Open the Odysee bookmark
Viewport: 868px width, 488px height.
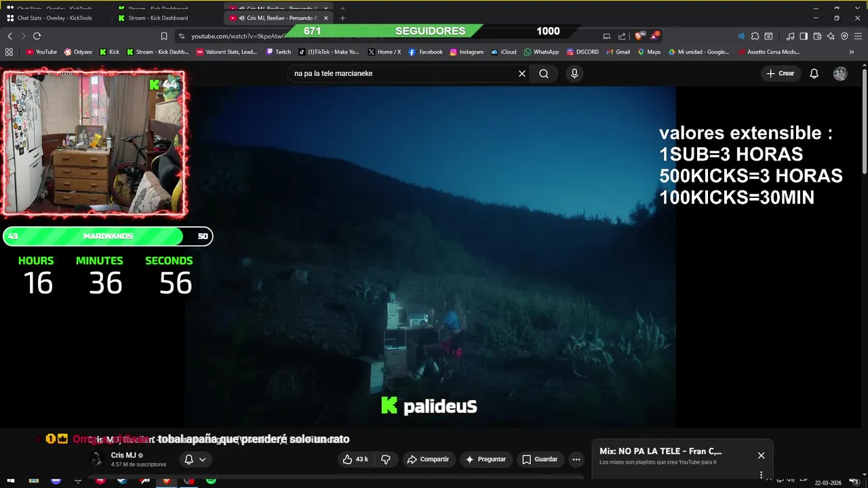click(x=78, y=52)
